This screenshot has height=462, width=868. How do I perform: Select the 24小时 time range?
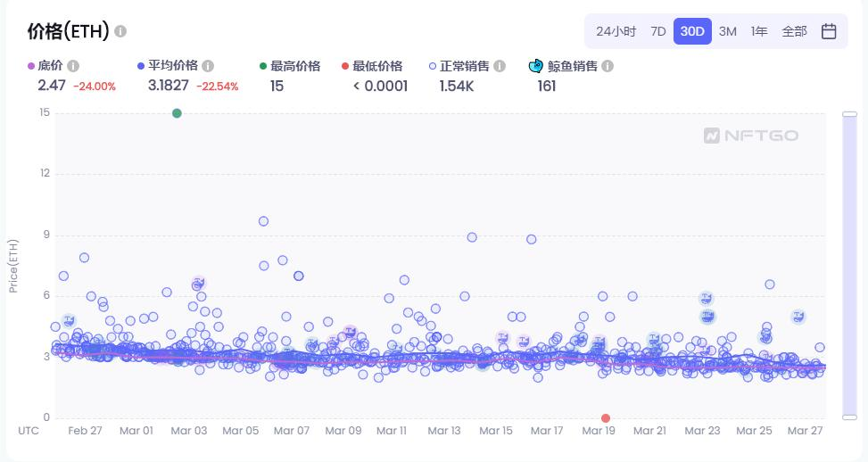tap(616, 31)
